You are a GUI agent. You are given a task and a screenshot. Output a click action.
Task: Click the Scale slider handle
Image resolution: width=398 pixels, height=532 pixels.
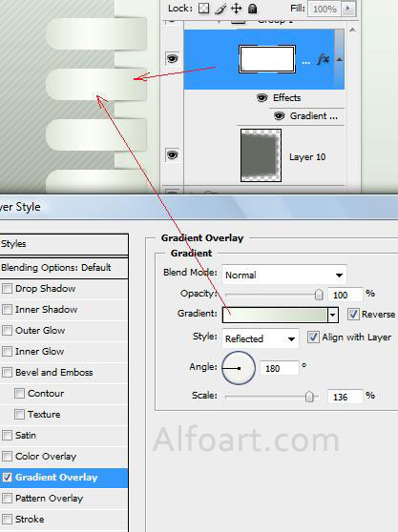[309, 397]
